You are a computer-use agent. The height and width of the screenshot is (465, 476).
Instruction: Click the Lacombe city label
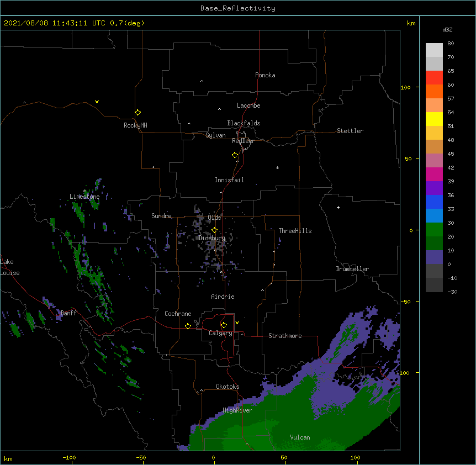(248, 105)
